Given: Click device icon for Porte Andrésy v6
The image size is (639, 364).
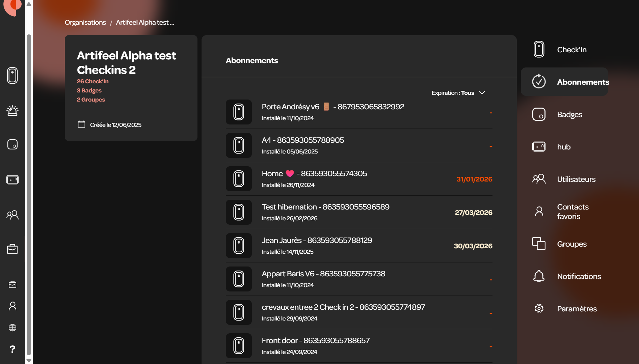Looking at the screenshot, I should [239, 112].
